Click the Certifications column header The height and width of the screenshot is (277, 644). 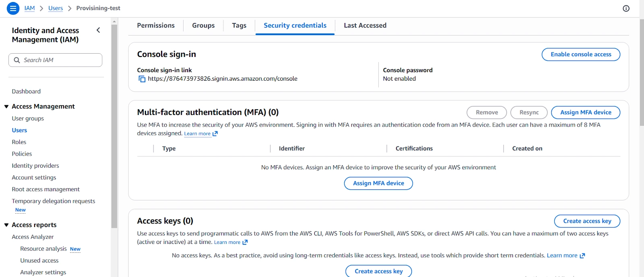click(414, 148)
